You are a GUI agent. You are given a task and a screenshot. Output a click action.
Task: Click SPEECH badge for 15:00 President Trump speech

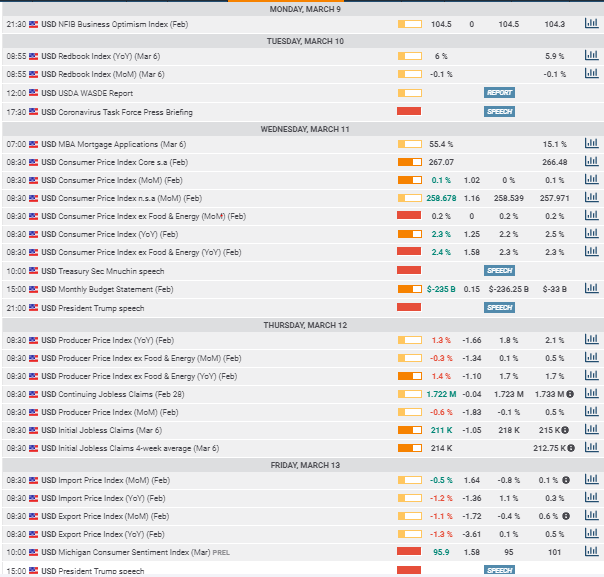[499, 570]
